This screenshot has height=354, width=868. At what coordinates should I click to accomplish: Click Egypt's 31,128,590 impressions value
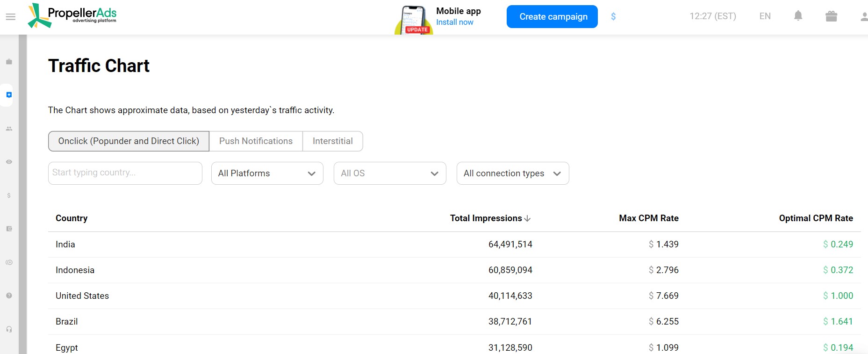(510, 348)
